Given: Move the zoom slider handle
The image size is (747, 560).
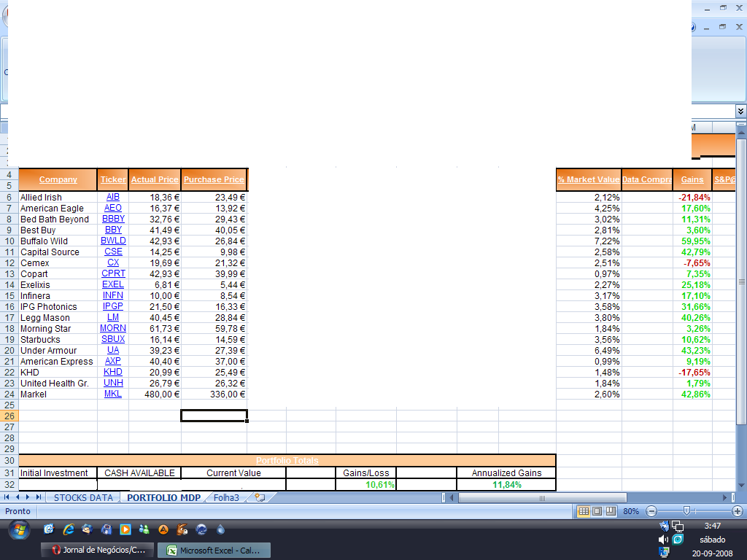Looking at the screenshot, I should click(x=686, y=511).
